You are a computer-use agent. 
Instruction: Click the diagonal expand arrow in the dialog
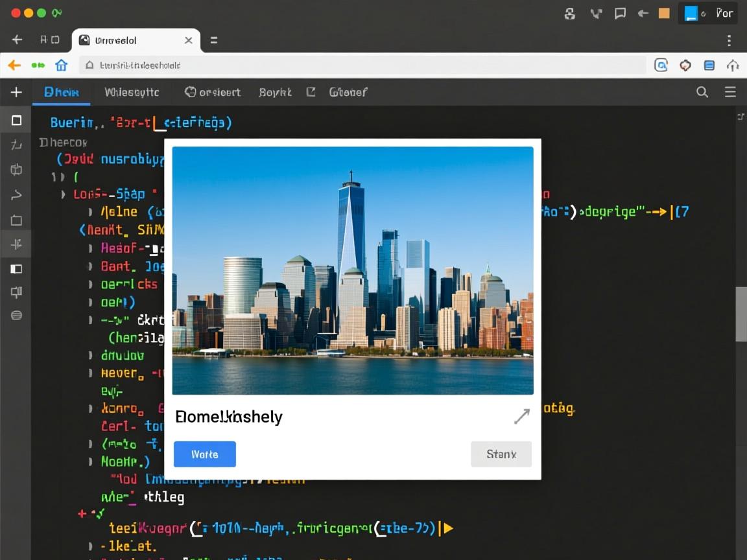click(521, 416)
